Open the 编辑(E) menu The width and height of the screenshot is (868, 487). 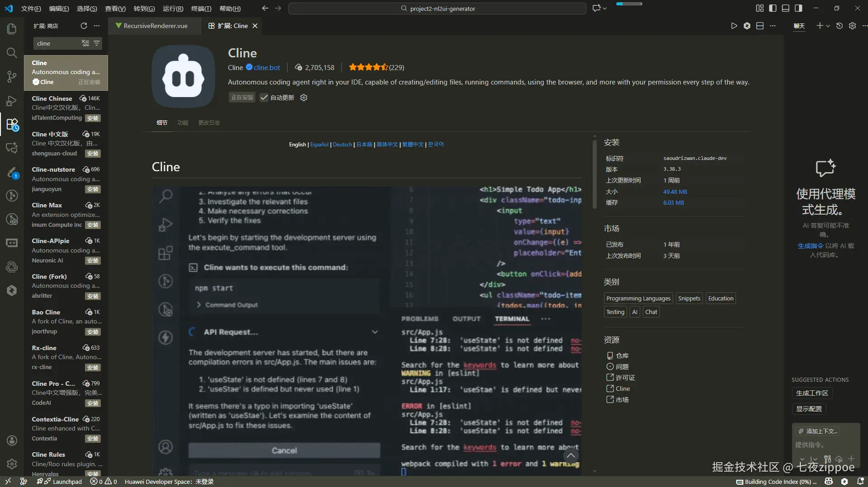pos(59,9)
